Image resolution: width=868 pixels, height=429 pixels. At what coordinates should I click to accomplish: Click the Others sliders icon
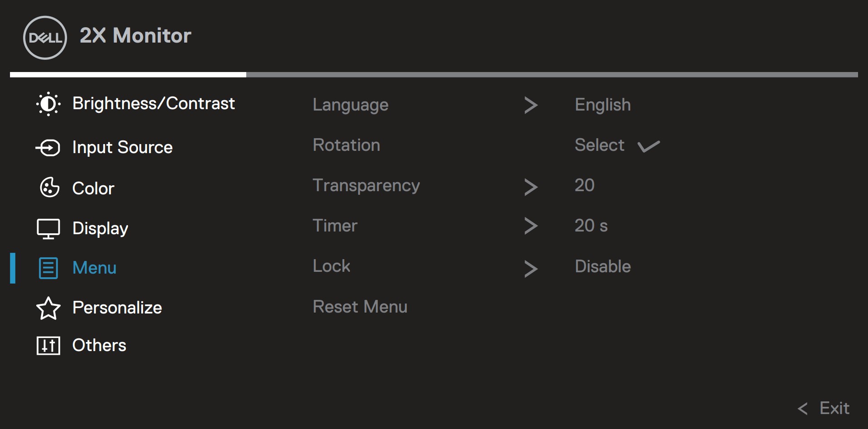click(48, 346)
